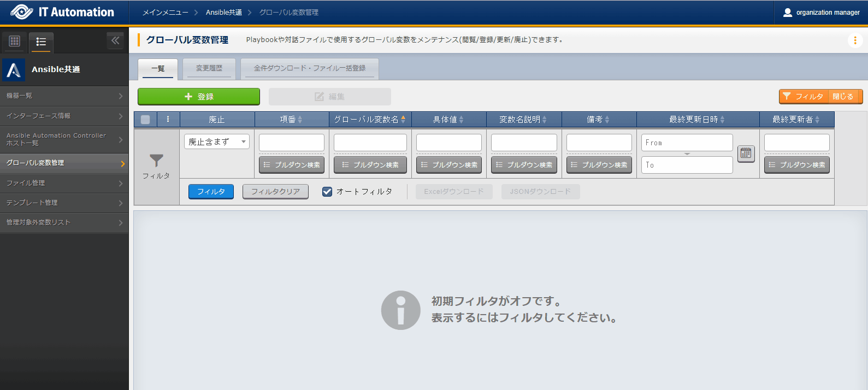Collapse the sidebar with double-chevron icon
The height and width of the screenshot is (390, 868).
pyautogui.click(x=115, y=40)
